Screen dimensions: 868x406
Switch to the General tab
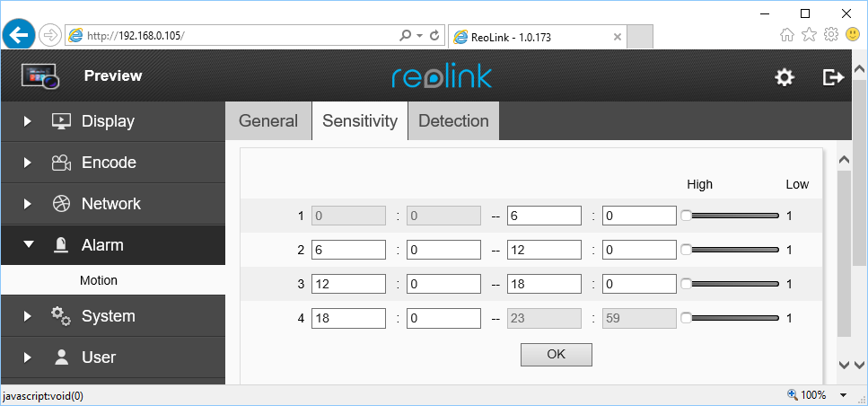[267, 121]
